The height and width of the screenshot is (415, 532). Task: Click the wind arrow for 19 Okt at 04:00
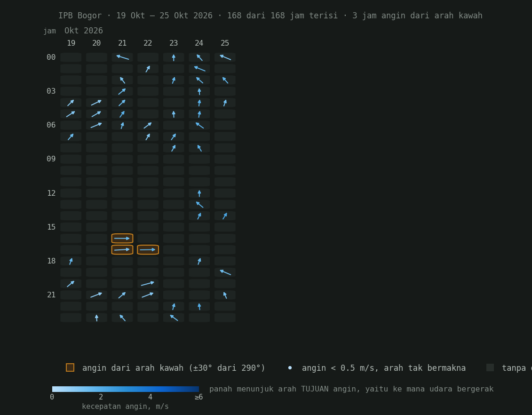(71, 103)
